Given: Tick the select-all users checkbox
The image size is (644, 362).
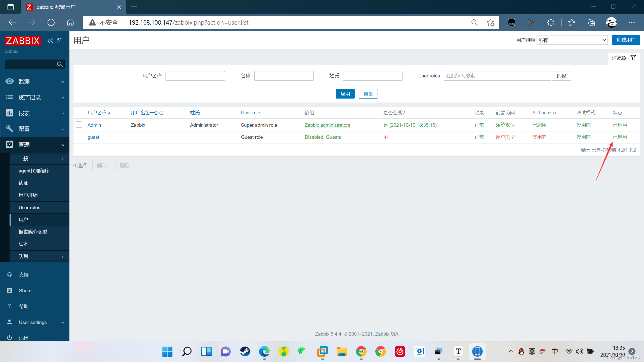Looking at the screenshot, I should (79, 112).
